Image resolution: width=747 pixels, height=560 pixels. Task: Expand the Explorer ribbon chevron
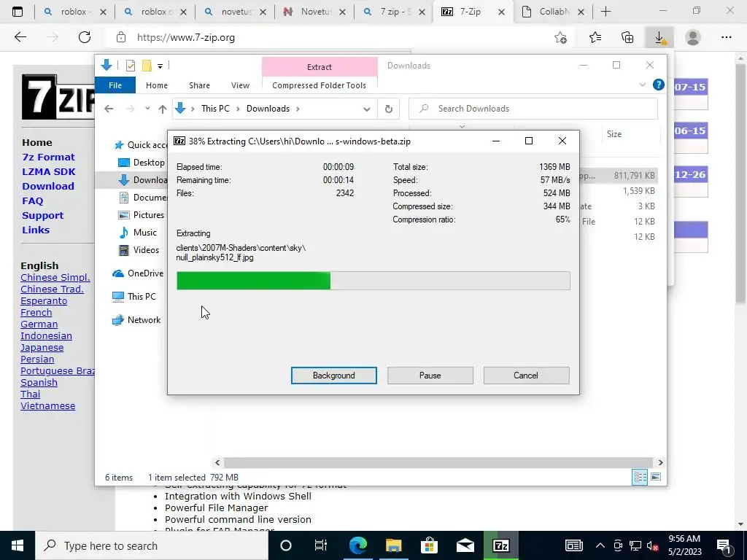click(x=642, y=85)
